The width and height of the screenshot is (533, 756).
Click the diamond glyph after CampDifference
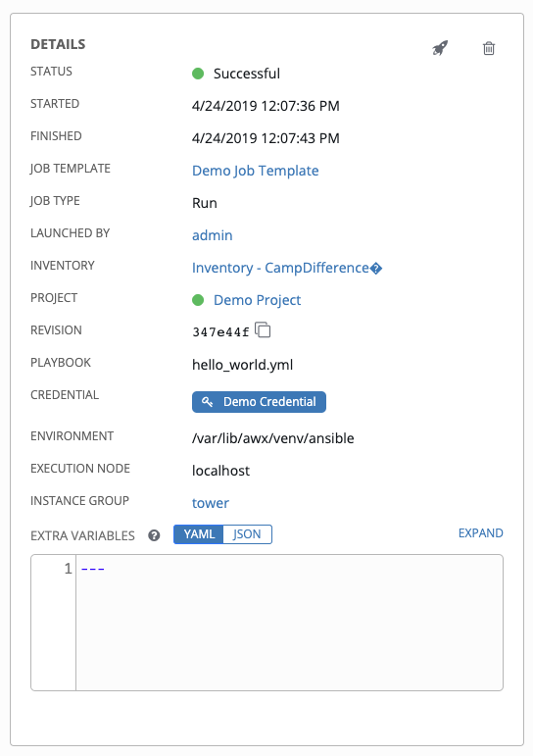pos(376,268)
